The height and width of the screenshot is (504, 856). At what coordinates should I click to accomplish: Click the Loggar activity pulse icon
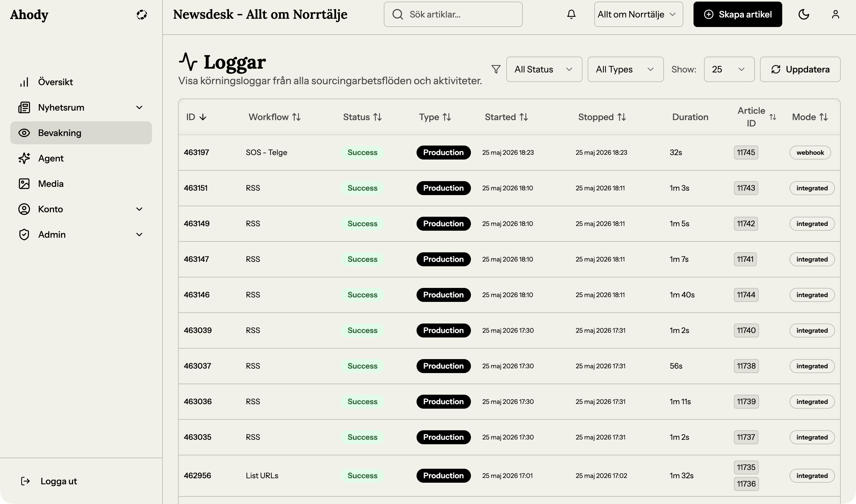188,61
